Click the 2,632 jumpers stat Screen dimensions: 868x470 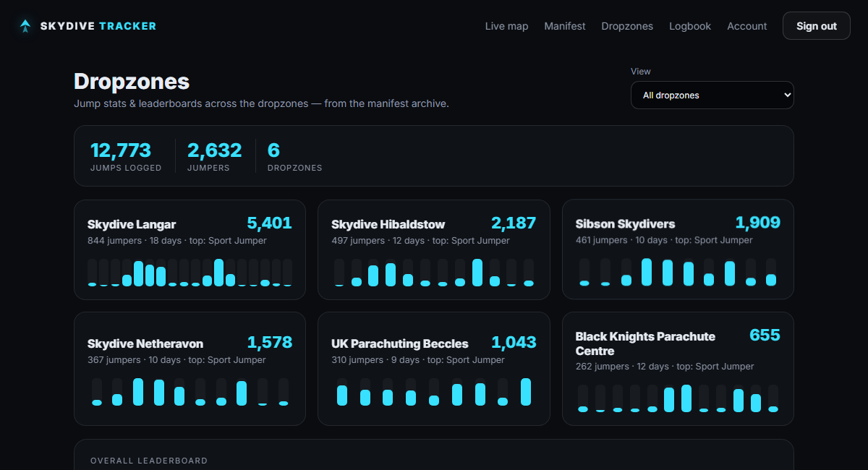point(215,156)
